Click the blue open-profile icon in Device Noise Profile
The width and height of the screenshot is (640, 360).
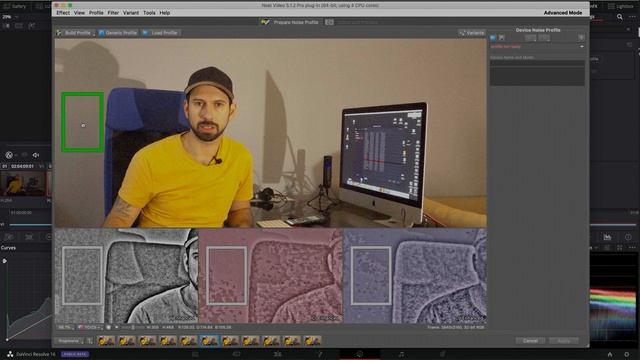(493, 38)
